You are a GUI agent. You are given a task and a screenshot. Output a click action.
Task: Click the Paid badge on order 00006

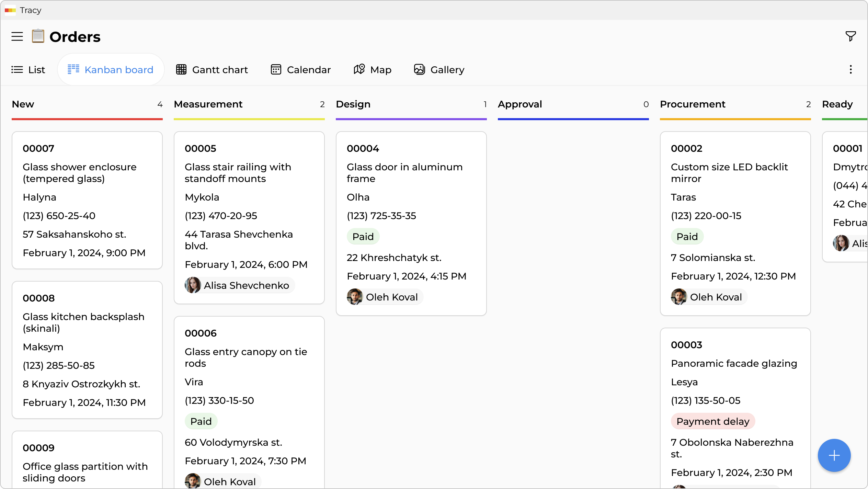coord(201,421)
